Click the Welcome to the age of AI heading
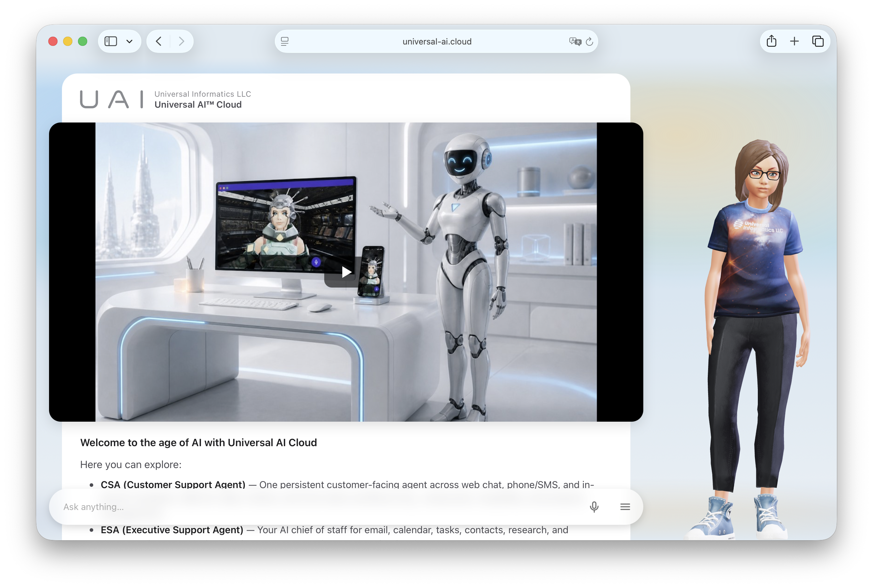This screenshot has width=873, height=588. (198, 443)
